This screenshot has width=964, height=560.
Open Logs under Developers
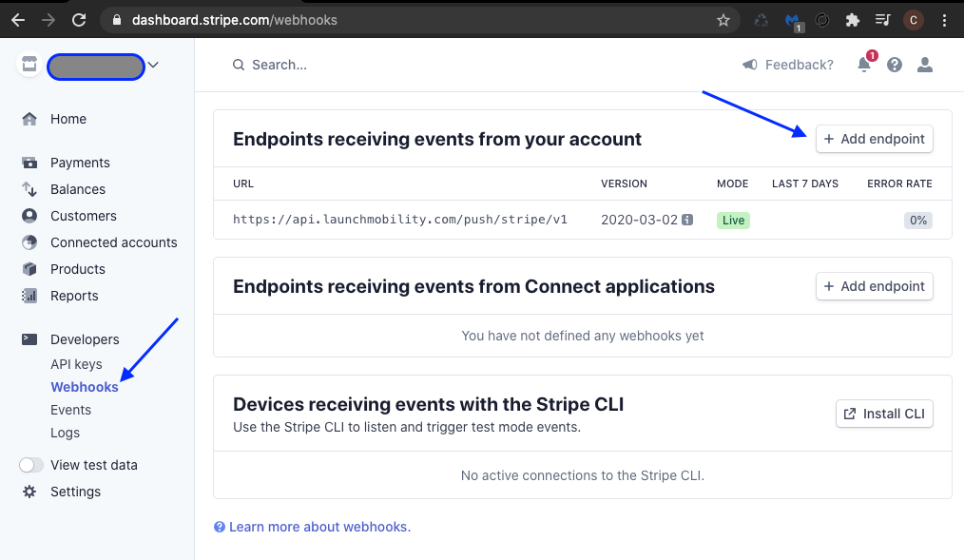[x=66, y=433]
